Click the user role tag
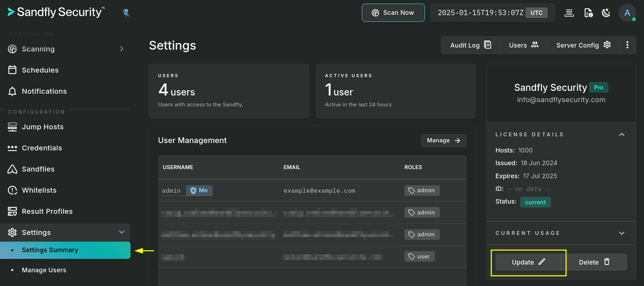Screen dimensions: 644x286 [x=419, y=256]
